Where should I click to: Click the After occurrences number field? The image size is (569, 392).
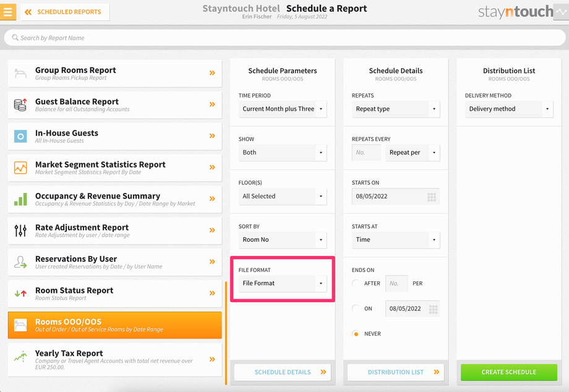[396, 284]
